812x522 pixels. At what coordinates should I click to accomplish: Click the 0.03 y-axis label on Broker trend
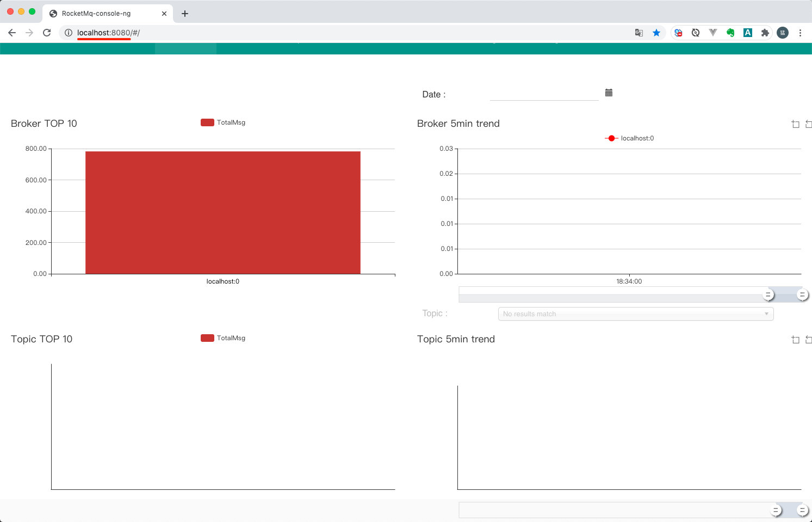[x=447, y=149]
